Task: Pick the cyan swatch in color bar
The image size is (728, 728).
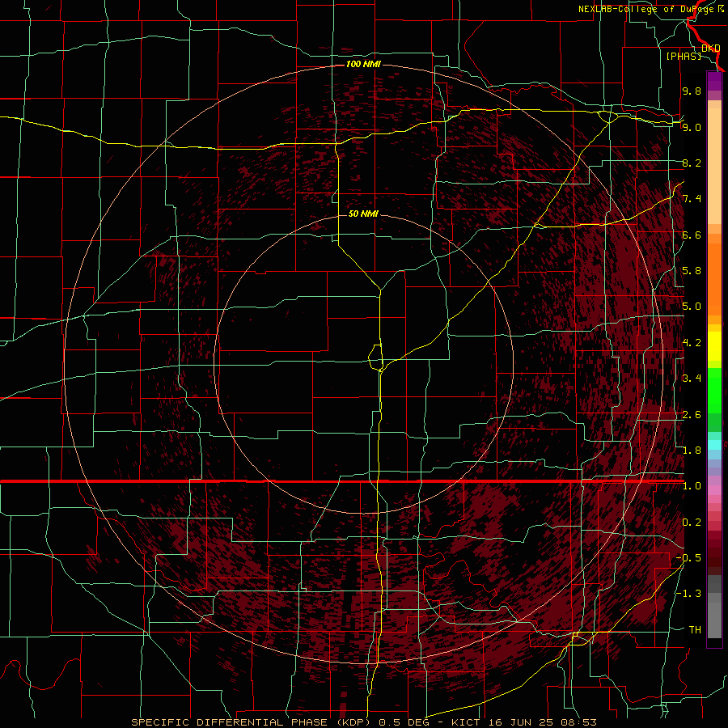Action: tap(714, 445)
